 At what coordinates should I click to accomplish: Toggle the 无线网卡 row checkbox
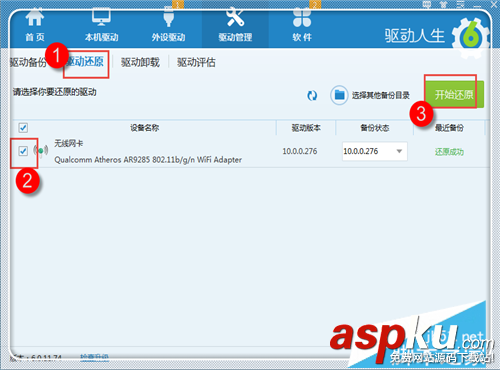point(23,151)
